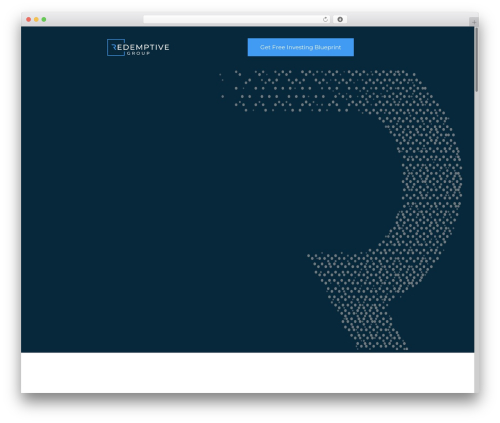
Task: Add a new tab with the plus button
Action: tap(474, 22)
